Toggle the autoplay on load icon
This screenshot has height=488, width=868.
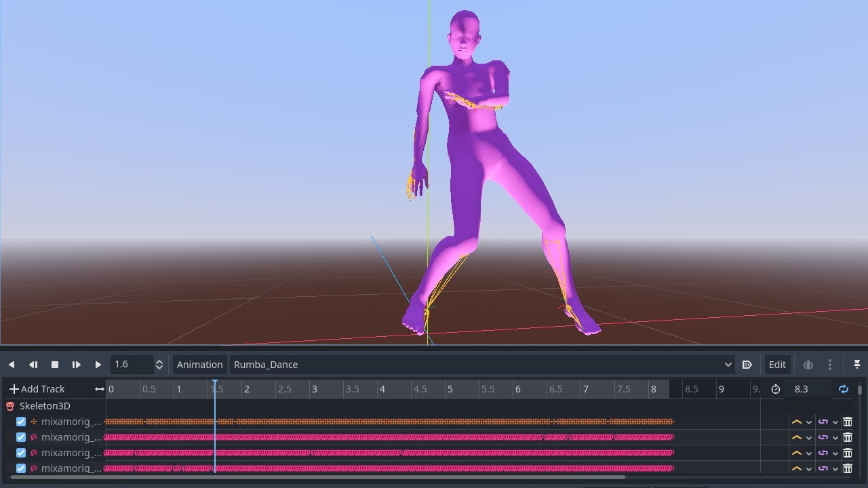click(x=747, y=365)
